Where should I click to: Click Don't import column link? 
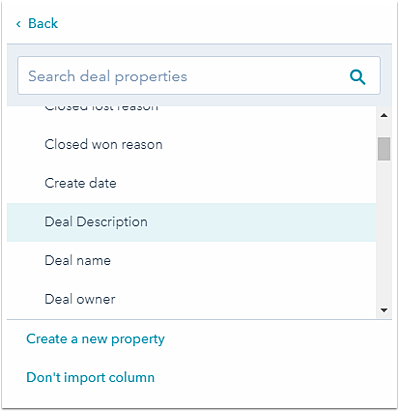[x=90, y=378]
